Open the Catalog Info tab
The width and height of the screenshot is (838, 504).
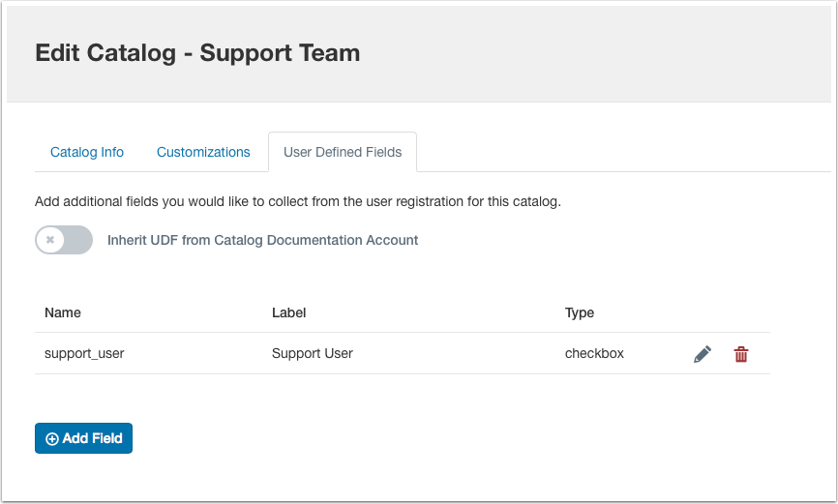click(87, 152)
